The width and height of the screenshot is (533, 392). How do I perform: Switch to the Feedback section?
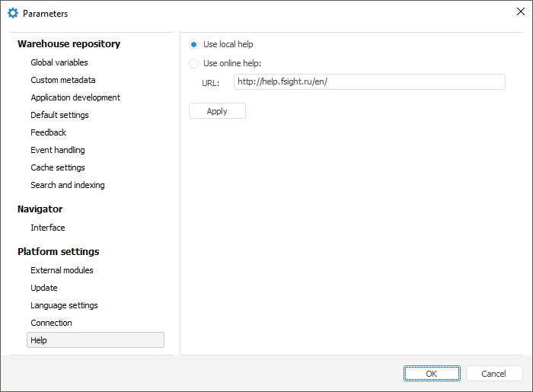pyautogui.click(x=49, y=132)
